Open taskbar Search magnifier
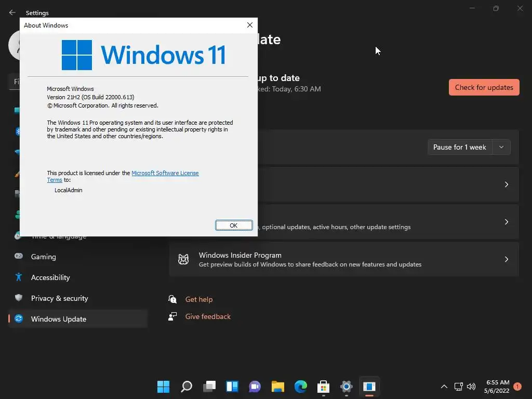This screenshot has width=532, height=399. coord(187,387)
